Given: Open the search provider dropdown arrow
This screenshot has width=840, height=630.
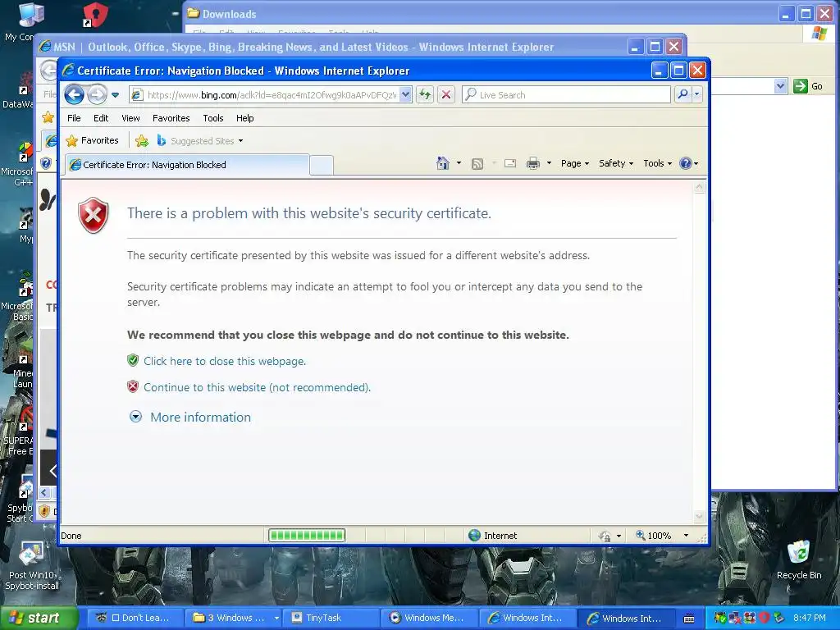Looking at the screenshot, I should click(x=696, y=95).
